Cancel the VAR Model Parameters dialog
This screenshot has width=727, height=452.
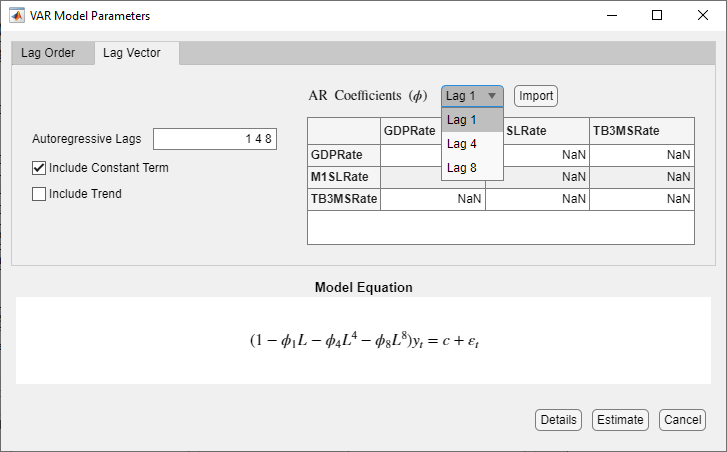[683, 420]
